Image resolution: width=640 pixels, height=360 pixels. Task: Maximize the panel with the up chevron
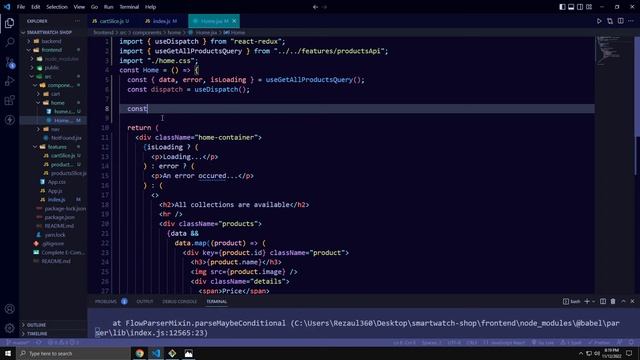click(x=623, y=301)
